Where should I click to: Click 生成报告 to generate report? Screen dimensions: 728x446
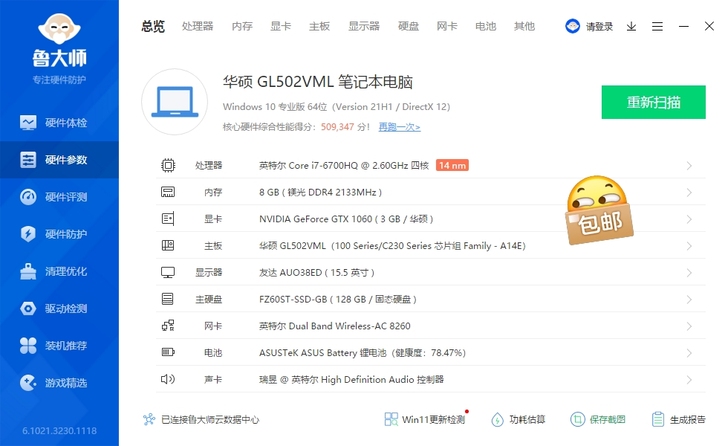(x=678, y=420)
